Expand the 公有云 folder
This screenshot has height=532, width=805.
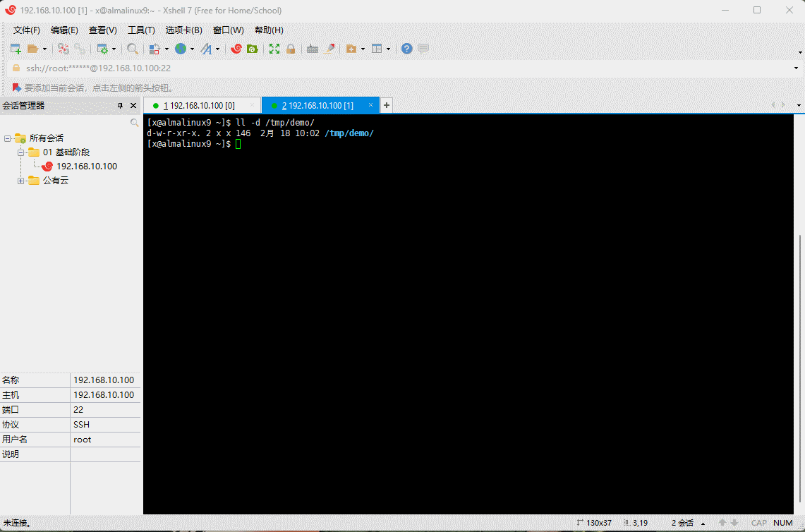click(21, 181)
